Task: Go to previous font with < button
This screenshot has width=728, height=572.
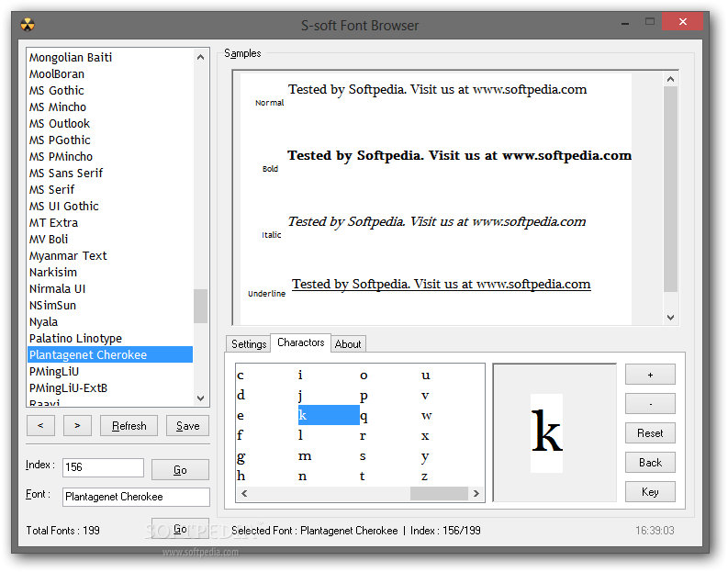Action: [40, 425]
